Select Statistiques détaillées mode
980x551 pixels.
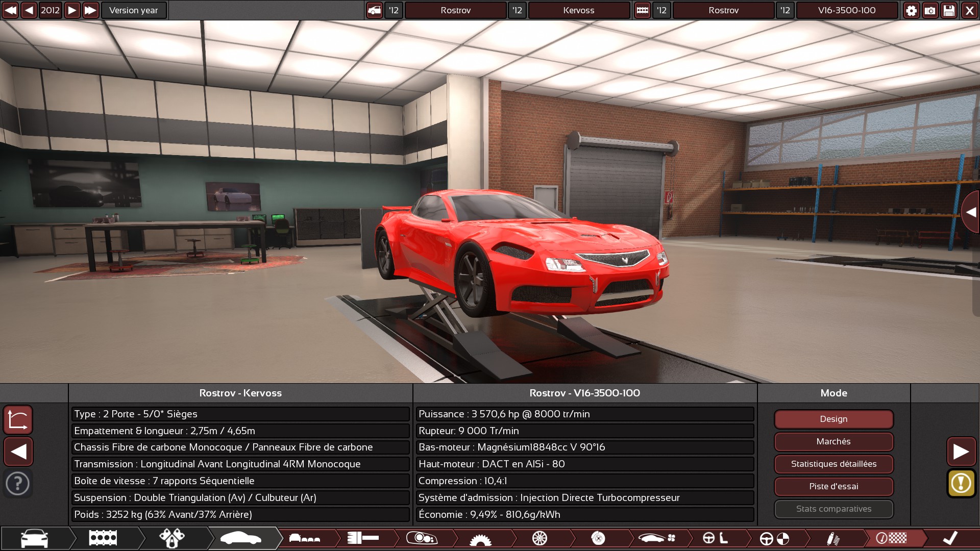coord(834,464)
